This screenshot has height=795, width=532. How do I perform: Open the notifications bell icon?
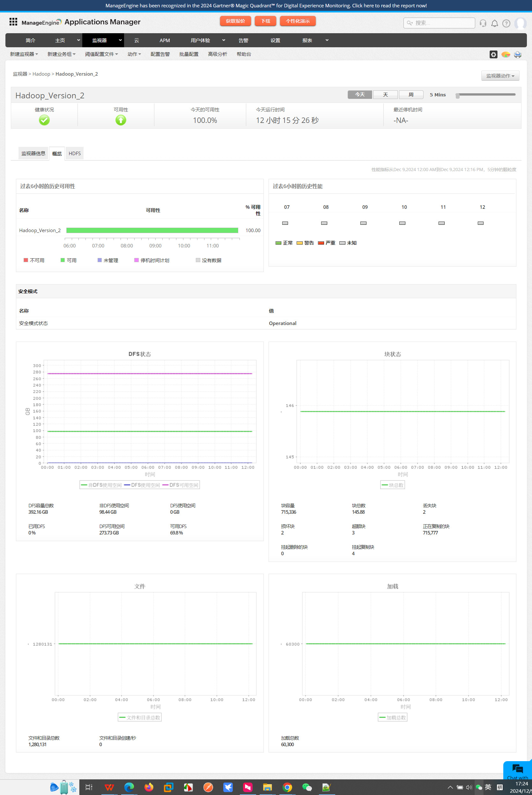coord(495,23)
